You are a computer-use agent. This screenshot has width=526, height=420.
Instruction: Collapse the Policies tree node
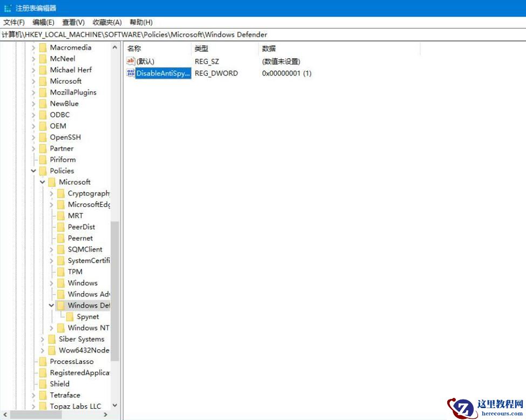tap(33, 171)
